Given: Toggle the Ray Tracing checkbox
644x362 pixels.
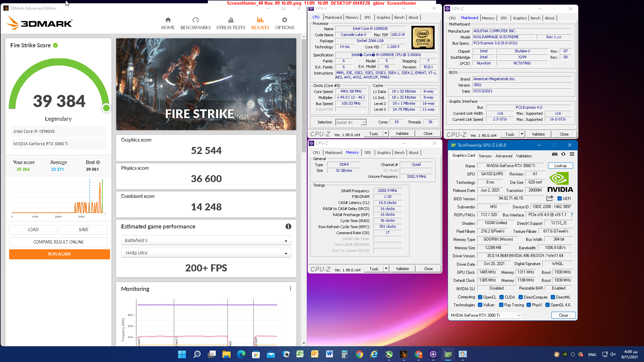Looking at the screenshot, I should (x=501, y=305).
